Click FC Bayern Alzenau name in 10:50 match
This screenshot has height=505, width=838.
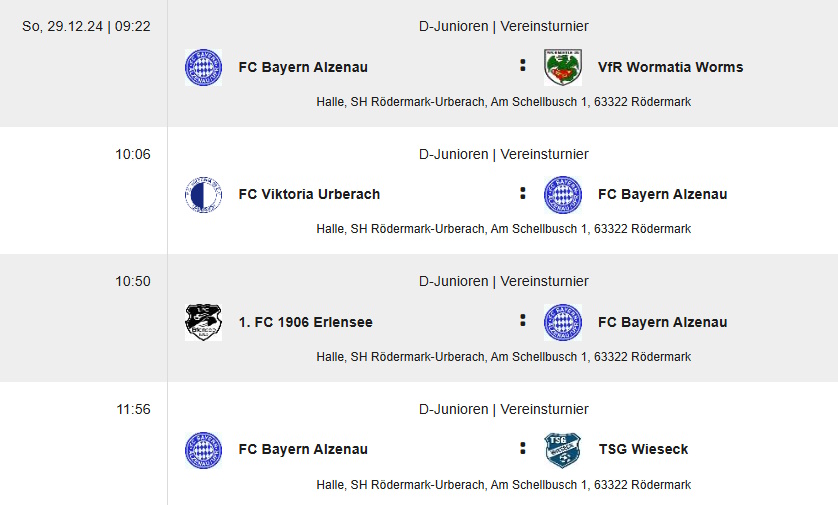coord(662,322)
